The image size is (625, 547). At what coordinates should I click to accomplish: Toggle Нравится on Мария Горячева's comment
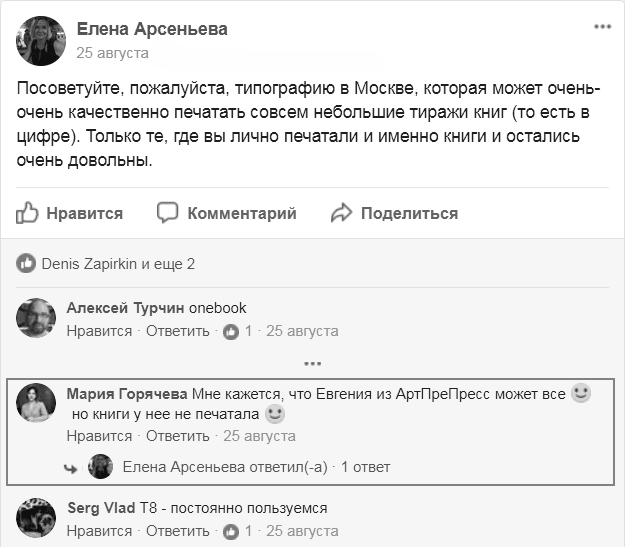99,436
